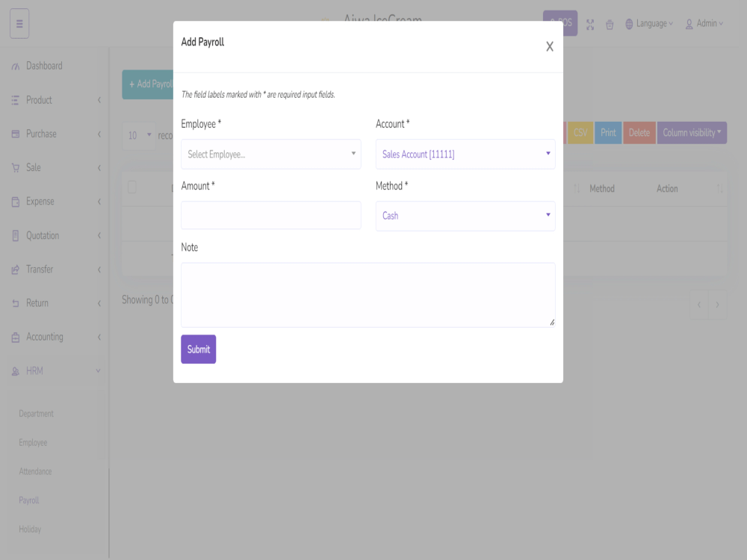
Task: Click the Add Payroll button behind dialog
Action: click(148, 84)
